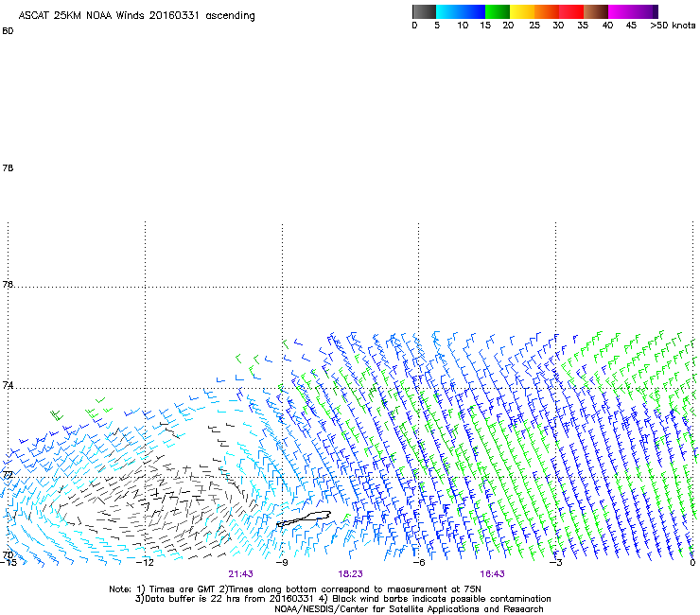Click the 25 tick label on the legend

click(x=534, y=26)
